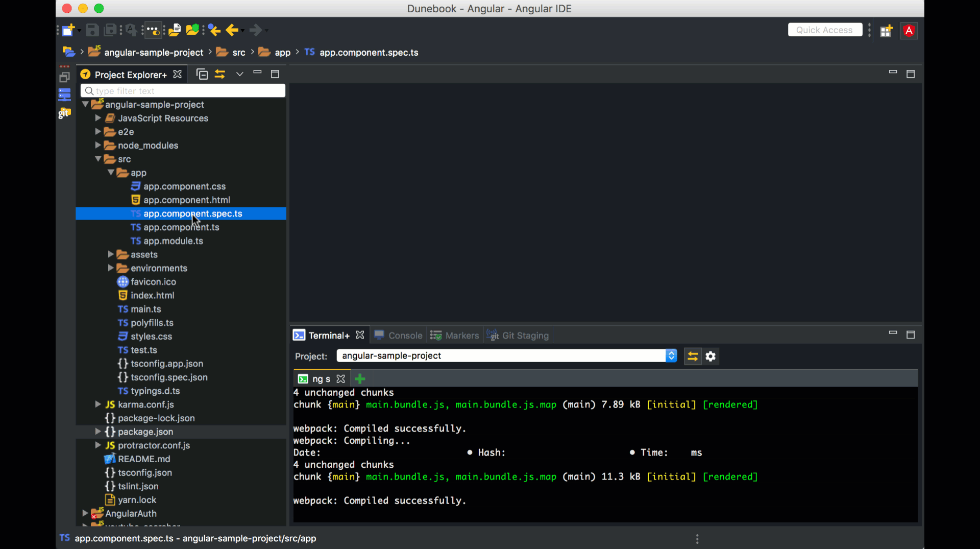Add a new terminal session with green plus
The height and width of the screenshot is (549, 980).
pos(360,379)
